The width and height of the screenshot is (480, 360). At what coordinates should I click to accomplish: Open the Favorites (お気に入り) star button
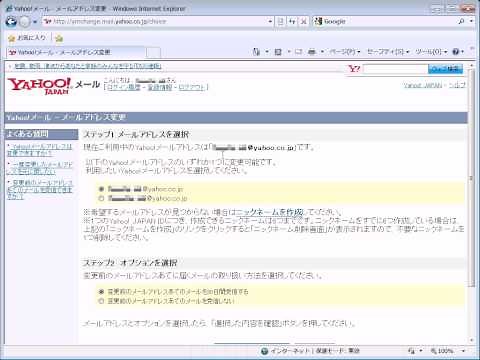(x=27, y=38)
